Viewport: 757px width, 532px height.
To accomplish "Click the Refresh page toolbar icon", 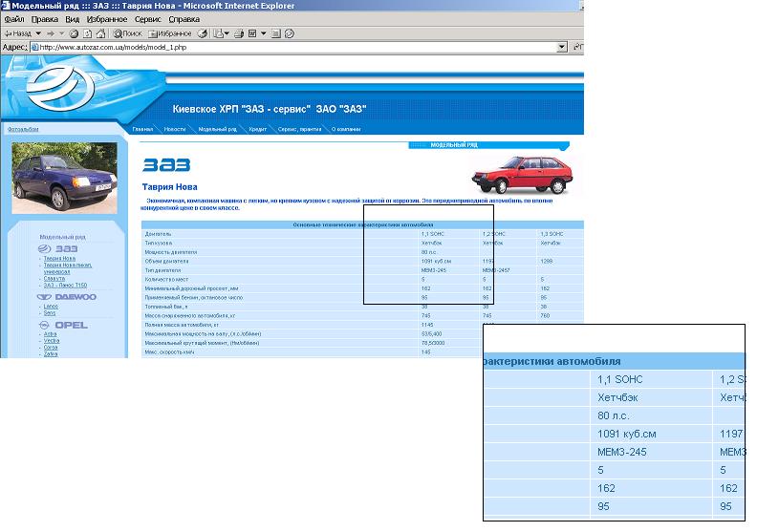I will (x=87, y=32).
